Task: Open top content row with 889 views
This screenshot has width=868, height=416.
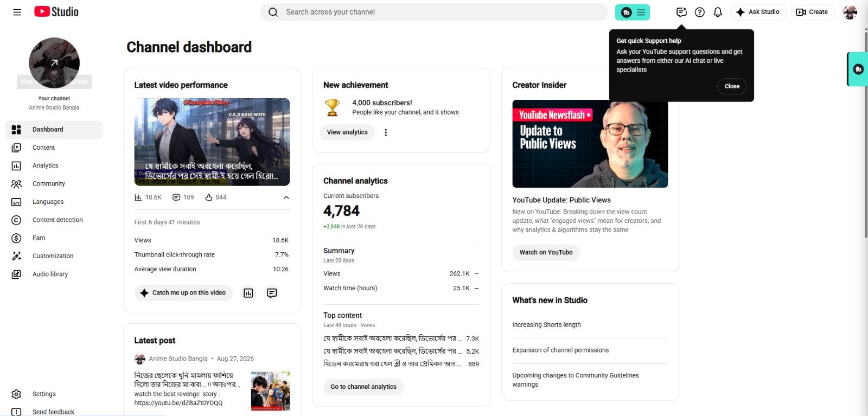Action: [x=401, y=364]
